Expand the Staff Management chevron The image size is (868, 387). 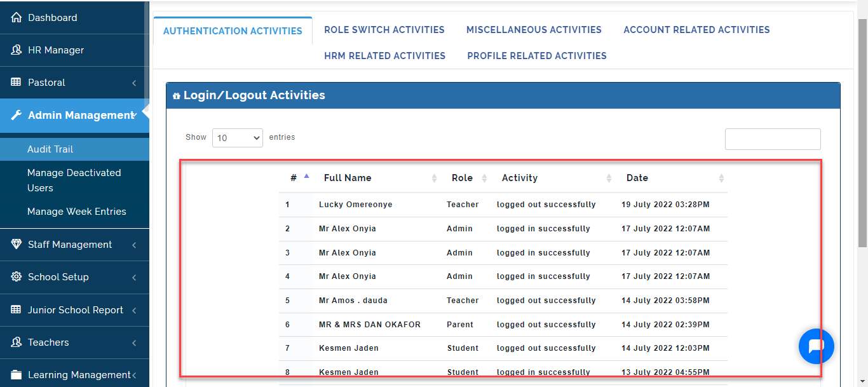pyautogui.click(x=134, y=245)
